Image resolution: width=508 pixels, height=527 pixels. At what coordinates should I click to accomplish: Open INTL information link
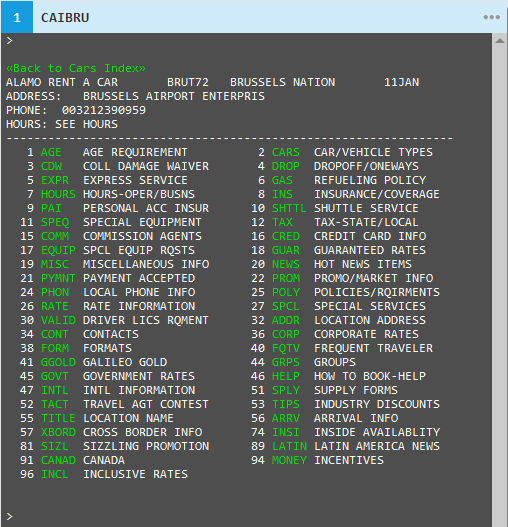coord(55,390)
